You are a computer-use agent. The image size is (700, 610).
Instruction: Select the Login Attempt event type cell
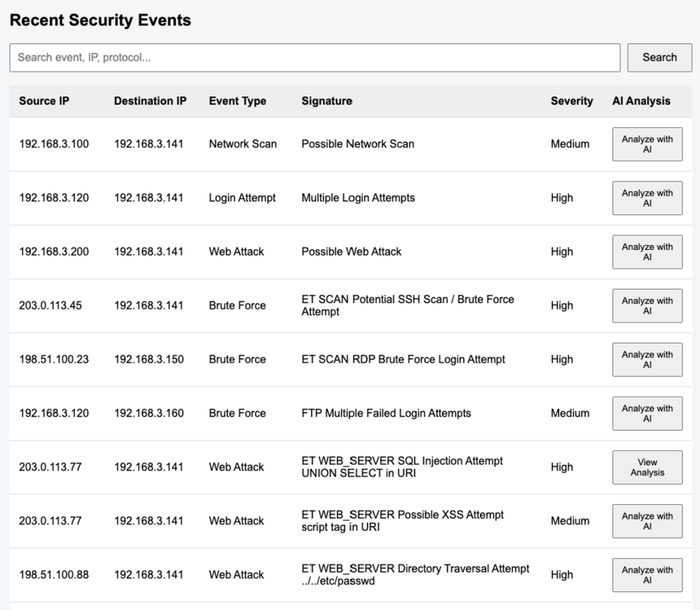coord(243,197)
